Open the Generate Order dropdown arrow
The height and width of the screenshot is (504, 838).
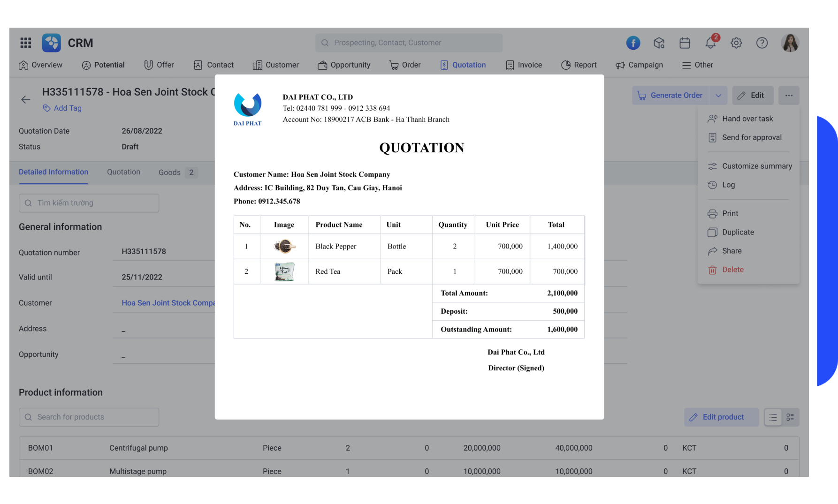(718, 95)
